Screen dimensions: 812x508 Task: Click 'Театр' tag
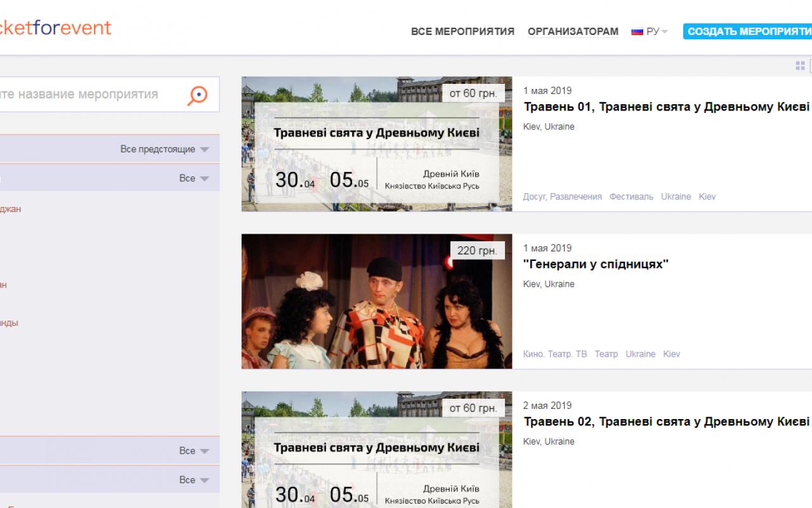606,354
